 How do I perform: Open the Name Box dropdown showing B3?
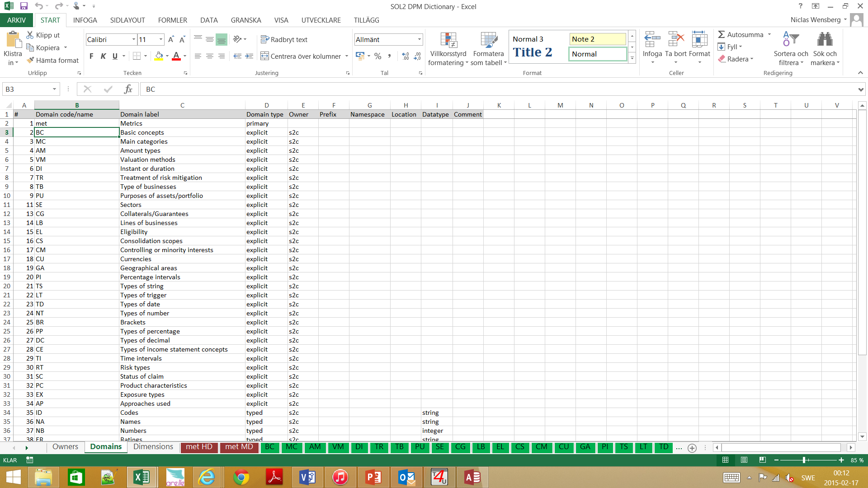tap(54, 89)
